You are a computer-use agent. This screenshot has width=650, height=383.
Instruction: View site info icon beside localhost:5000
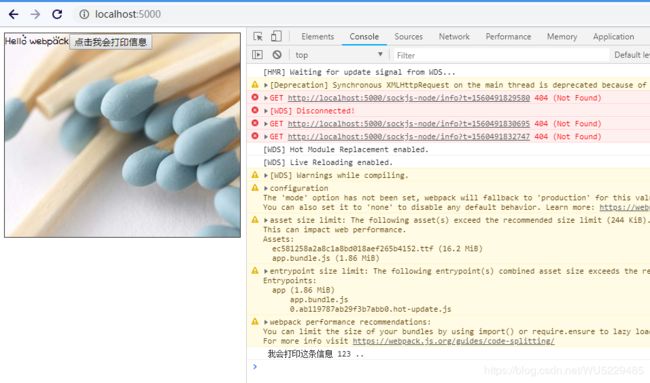click(84, 15)
